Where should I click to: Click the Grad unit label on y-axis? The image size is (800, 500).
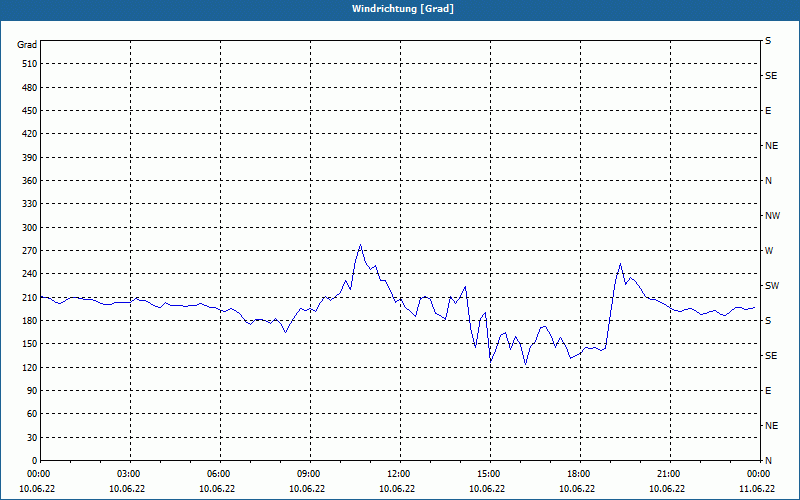click(x=27, y=45)
